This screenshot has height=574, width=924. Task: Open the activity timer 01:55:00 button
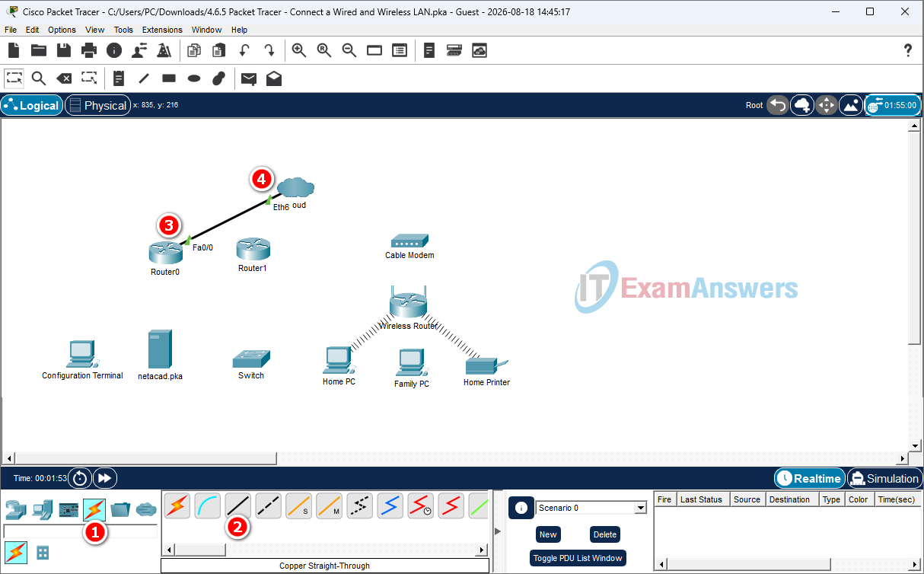pyautogui.click(x=892, y=105)
